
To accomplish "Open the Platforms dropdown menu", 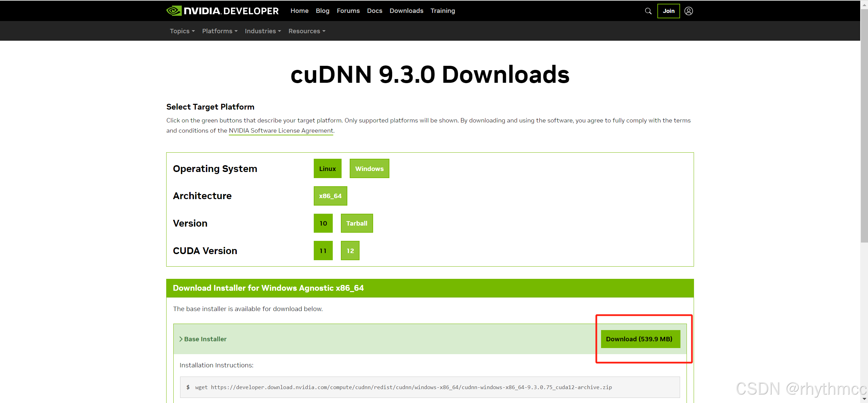I will (x=219, y=31).
